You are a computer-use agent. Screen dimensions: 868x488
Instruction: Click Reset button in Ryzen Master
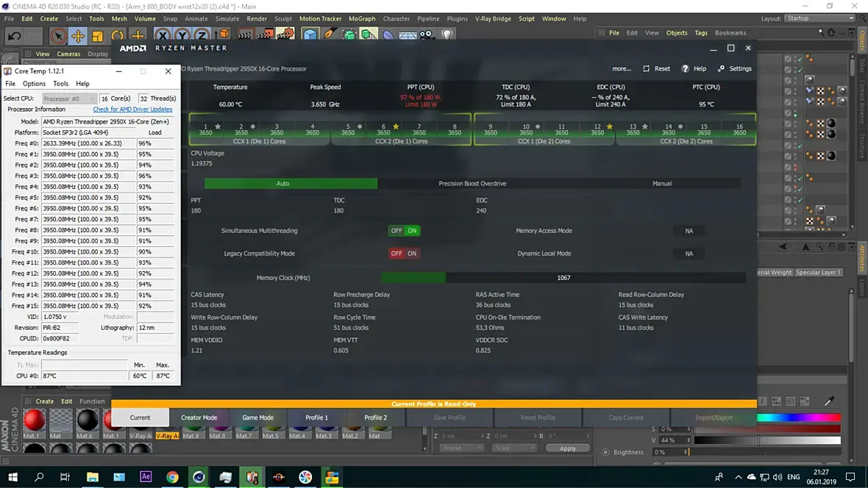[x=657, y=68]
